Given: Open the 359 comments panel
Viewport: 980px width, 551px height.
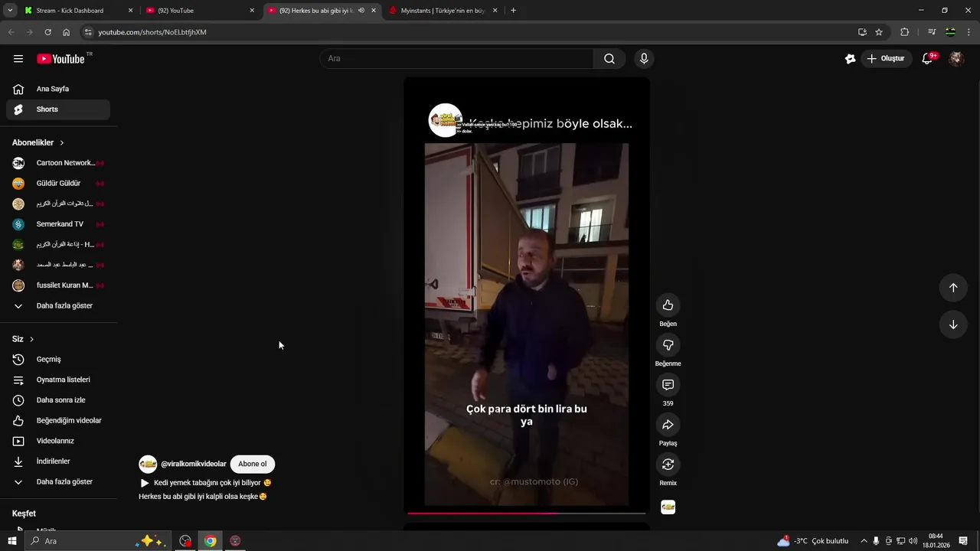Looking at the screenshot, I should click(x=668, y=385).
